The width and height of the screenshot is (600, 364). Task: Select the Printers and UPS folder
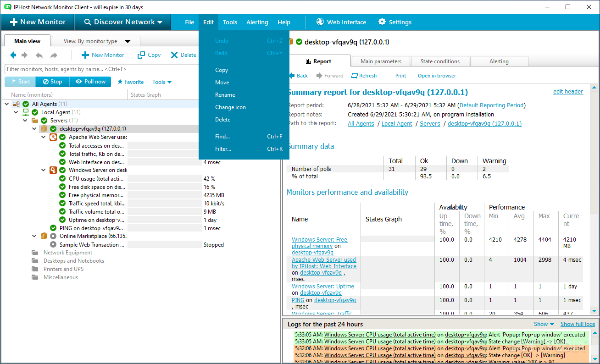tap(63, 269)
